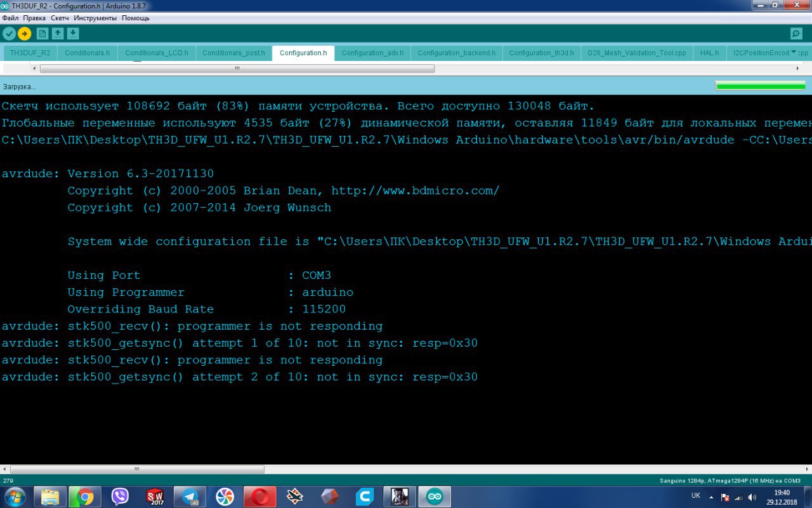The width and height of the screenshot is (812, 508).
Task: Switch to the Conditionals.h tab
Action: (x=88, y=53)
